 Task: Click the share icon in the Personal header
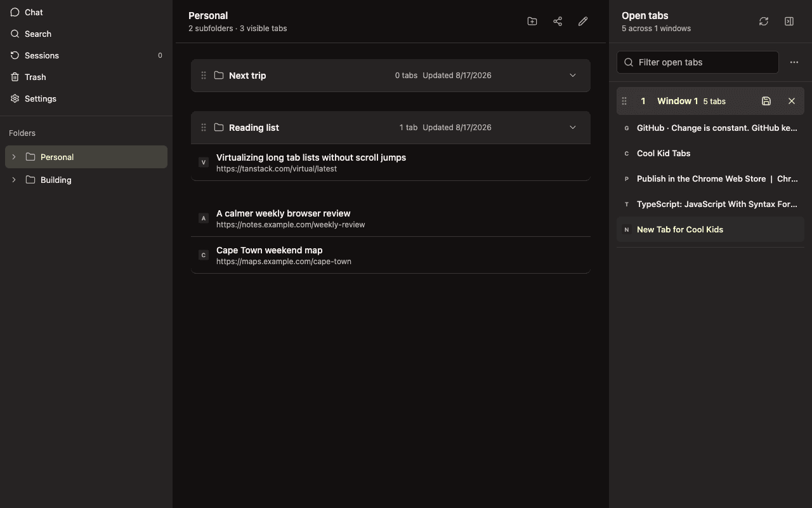(x=558, y=22)
